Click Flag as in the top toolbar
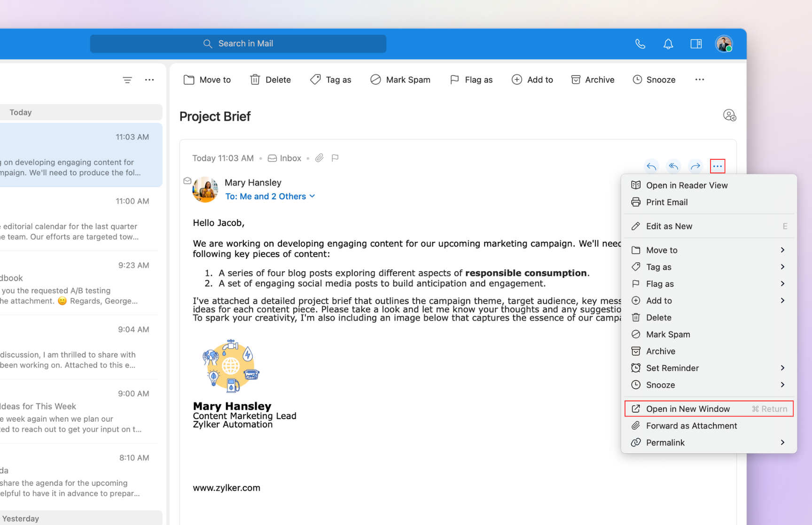The height and width of the screenshot is (525, 812). pyautogui.click(x=471, y=80)
